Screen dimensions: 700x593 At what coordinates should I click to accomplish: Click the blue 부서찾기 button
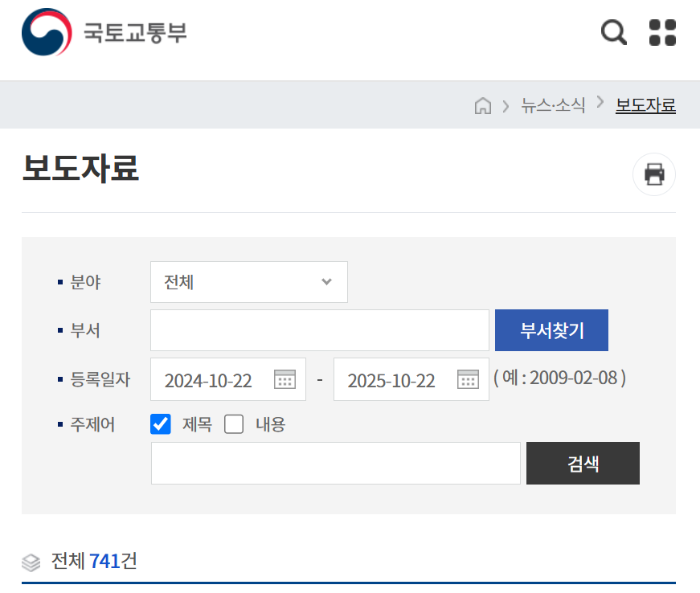click(551, 329)
